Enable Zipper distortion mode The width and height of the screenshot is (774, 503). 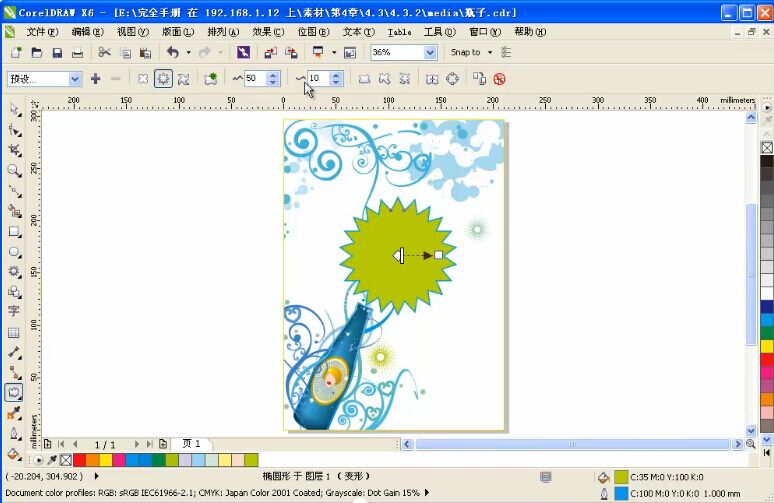pos(163,79)
